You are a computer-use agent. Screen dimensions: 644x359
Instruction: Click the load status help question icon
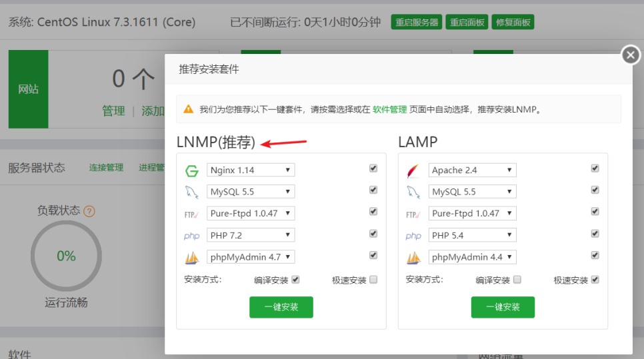click(89, 211)
